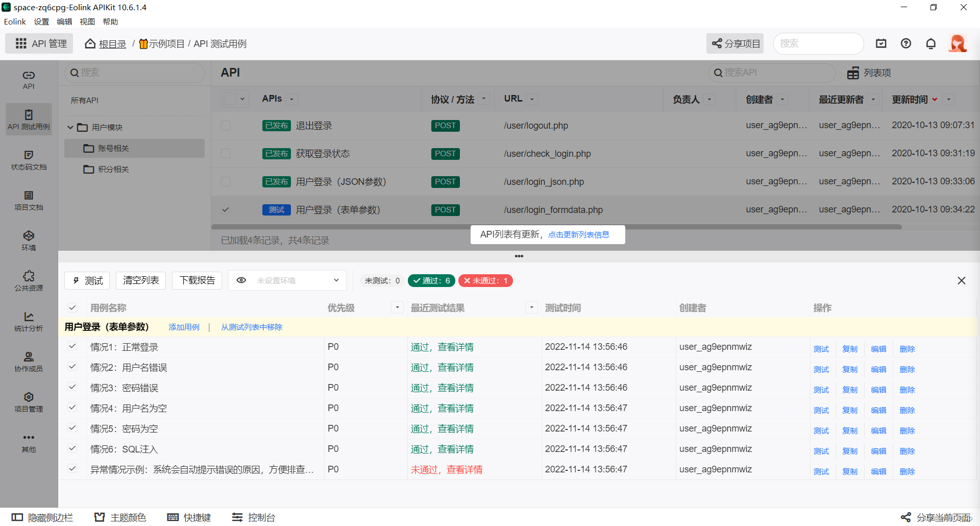
Task: Toggle select-all checkbox in 用例名称 header
Action: 72,307
